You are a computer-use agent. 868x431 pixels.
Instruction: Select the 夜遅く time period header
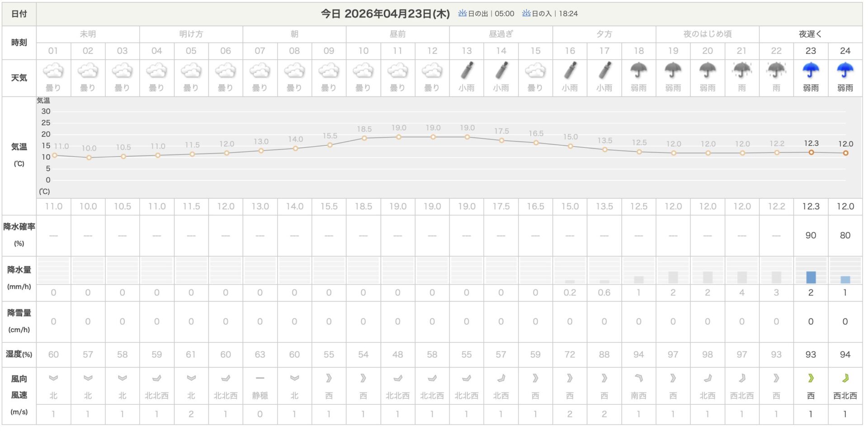click(811, 33)
